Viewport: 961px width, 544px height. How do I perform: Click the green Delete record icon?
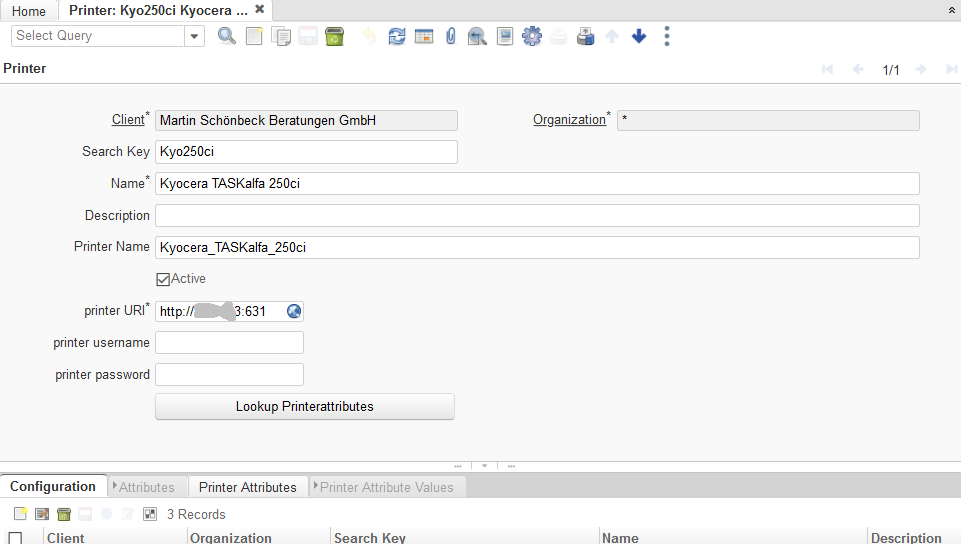click(334, 36)
